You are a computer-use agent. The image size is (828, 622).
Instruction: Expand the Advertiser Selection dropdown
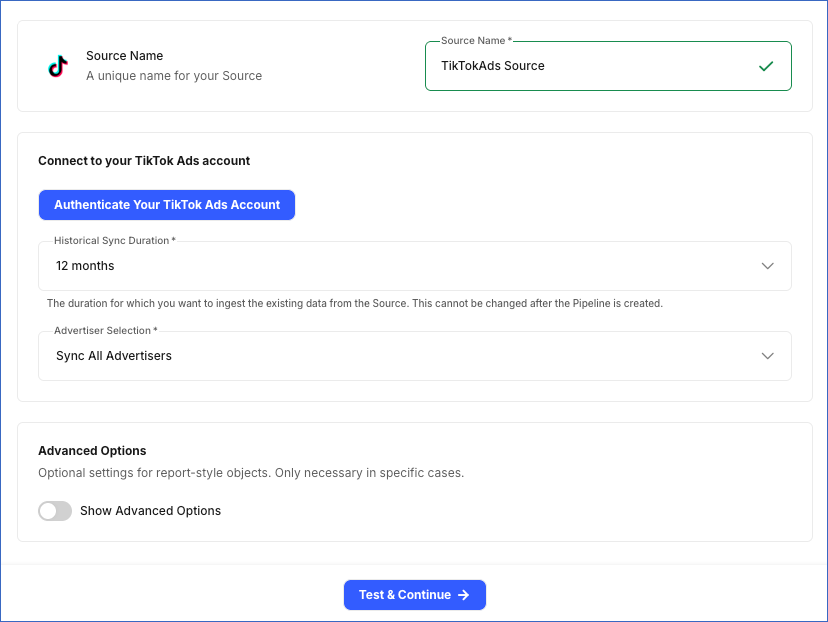pyautogui.click(x=415, y=356)
